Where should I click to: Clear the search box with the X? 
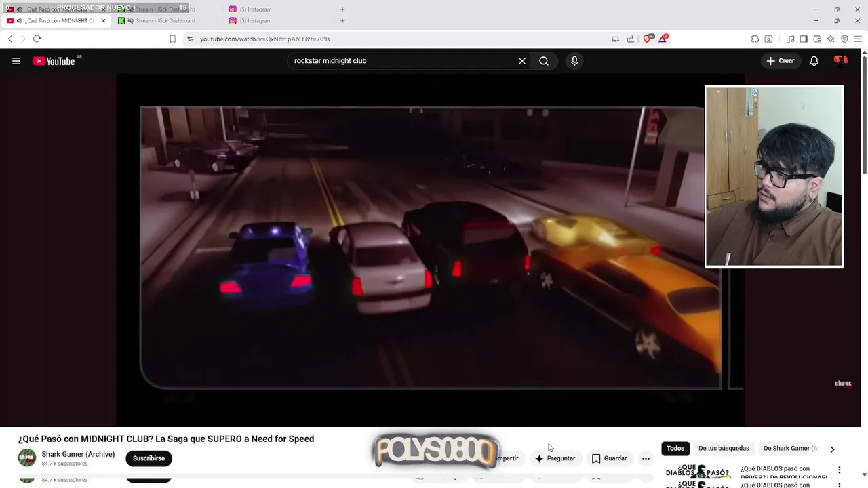tap(522, 61)
